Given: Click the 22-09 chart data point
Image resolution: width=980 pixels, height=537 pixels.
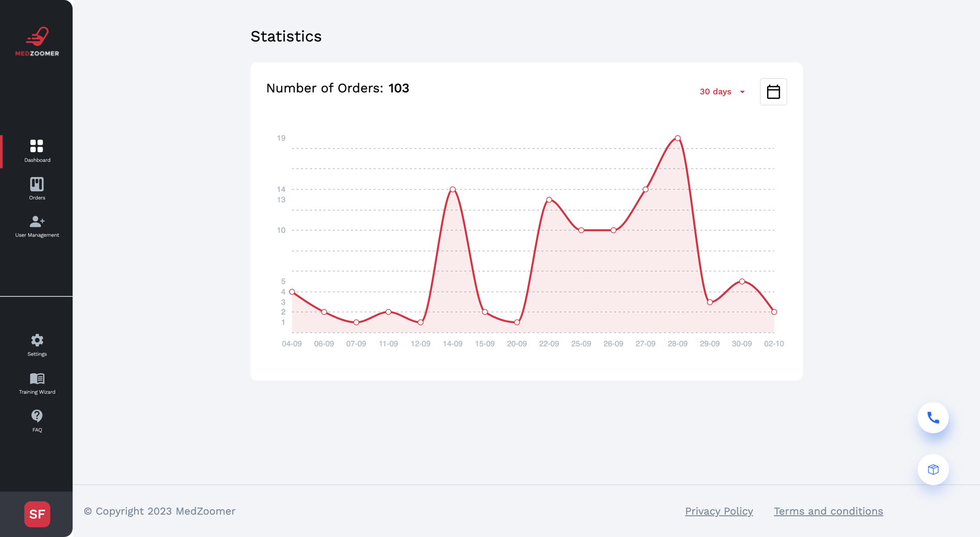Looking at the screenshot, I should [x=549, y=200].
